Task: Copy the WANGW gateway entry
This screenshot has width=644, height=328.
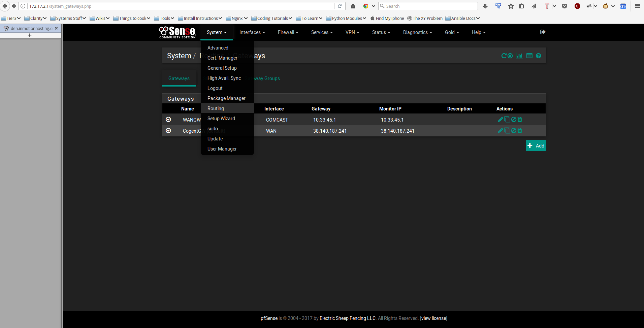Action: coord(507,120)
